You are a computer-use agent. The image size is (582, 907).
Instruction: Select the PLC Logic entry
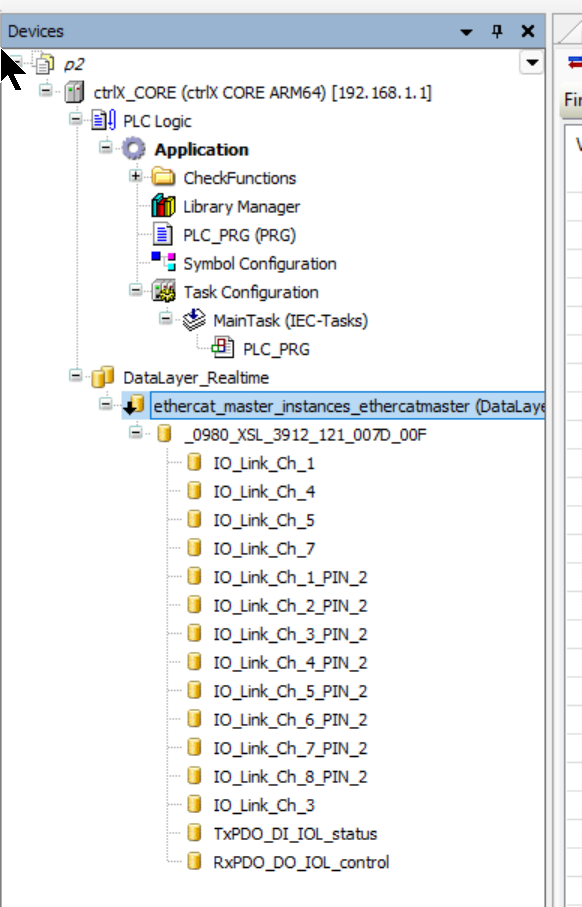coord(157,121)
